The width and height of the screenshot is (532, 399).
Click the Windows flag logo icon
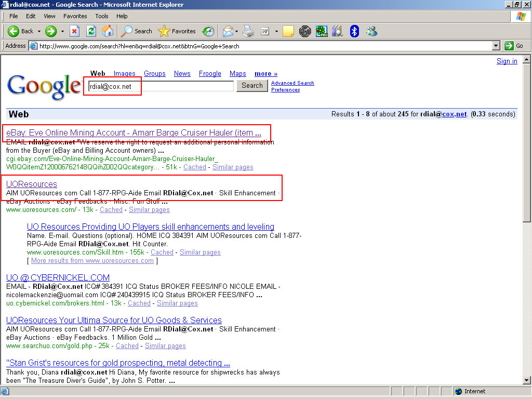(x=521, y=16)
